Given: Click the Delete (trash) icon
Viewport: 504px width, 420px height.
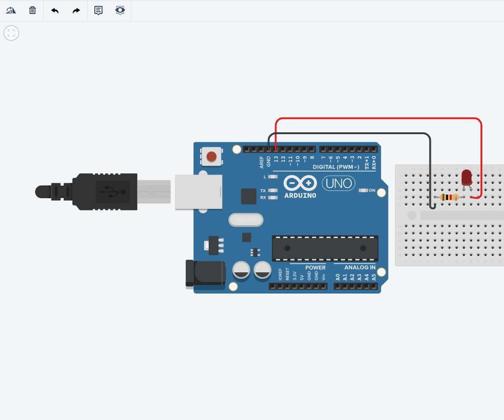Looking at the screenshot, I should pyautogui.click(x=32, y=10).
